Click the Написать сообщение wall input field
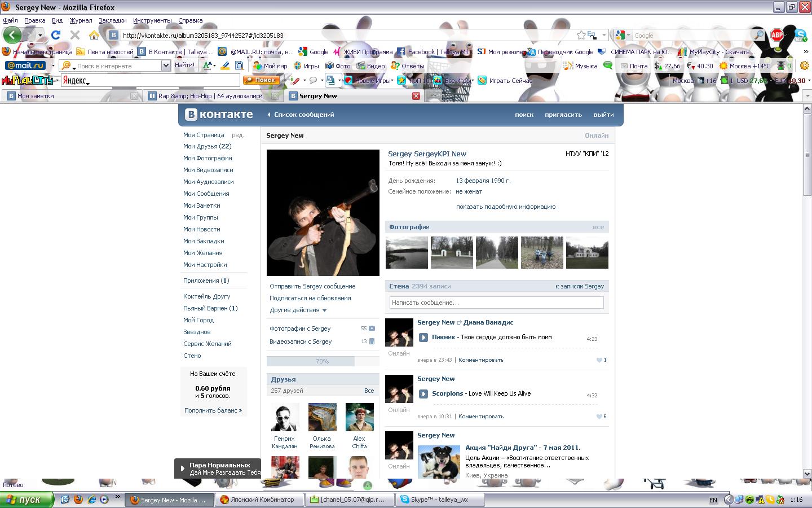This screenshot has width=812, height=508. [496, 303]
